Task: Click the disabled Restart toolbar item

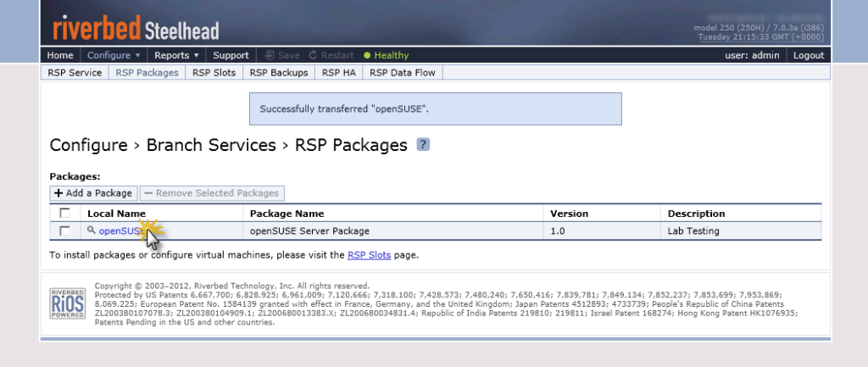Action: 331,55
